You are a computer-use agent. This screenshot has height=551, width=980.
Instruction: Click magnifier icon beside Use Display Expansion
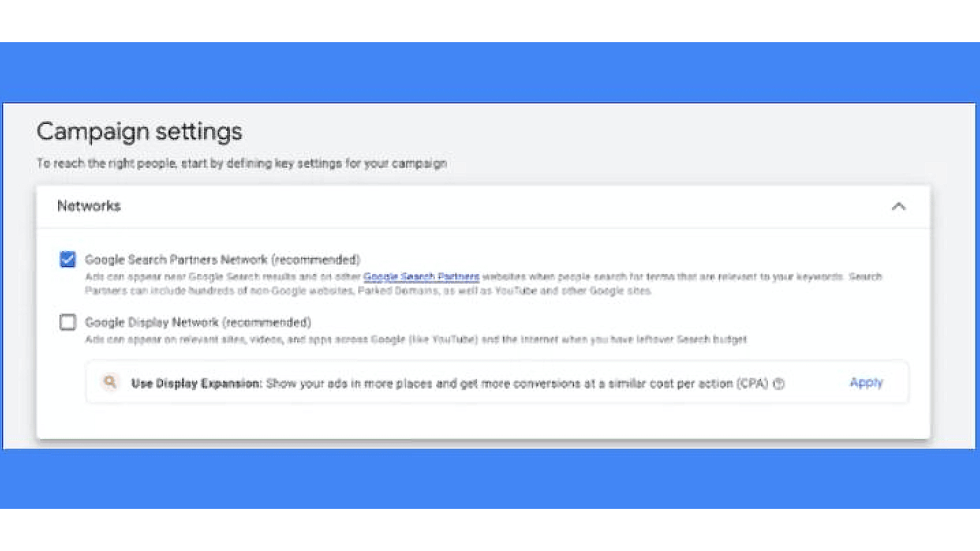pos(110,382)
